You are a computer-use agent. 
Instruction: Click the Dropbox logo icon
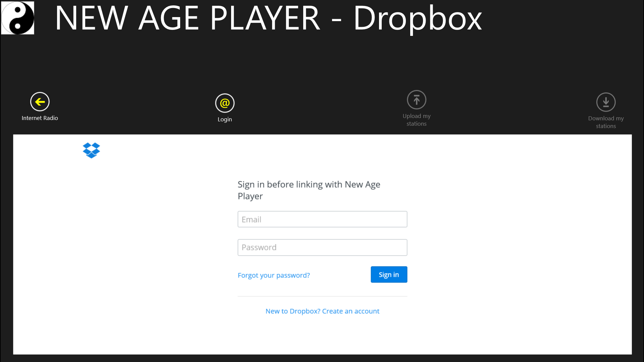91,150
